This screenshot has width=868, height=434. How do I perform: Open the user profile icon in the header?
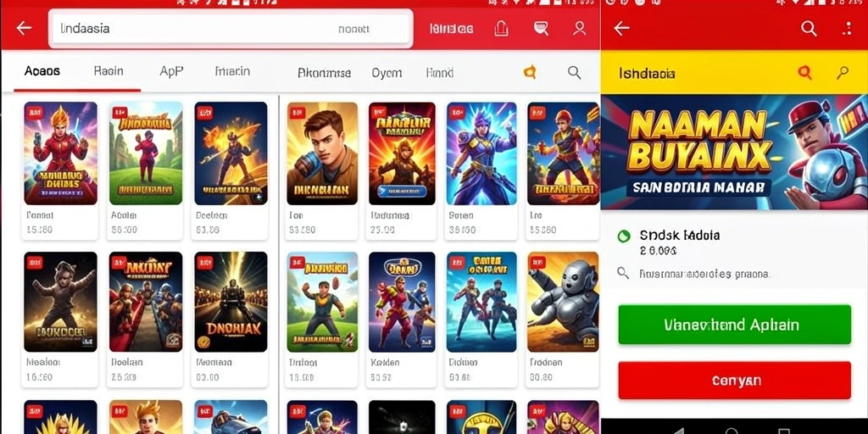[580, 28]
